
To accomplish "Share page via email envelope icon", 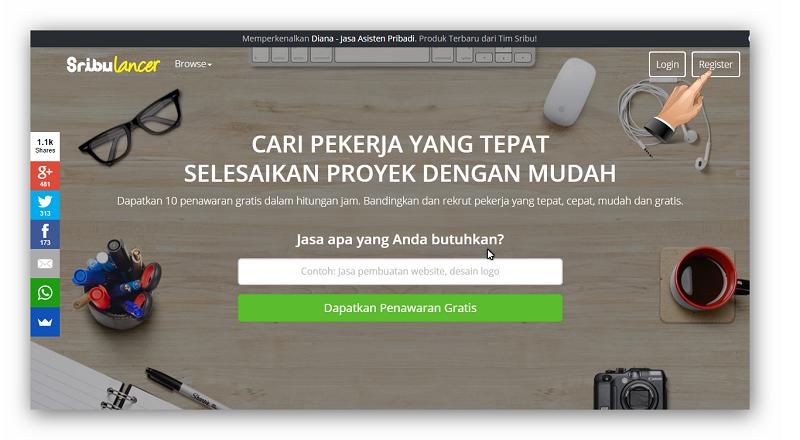I will tap(45, 263).
